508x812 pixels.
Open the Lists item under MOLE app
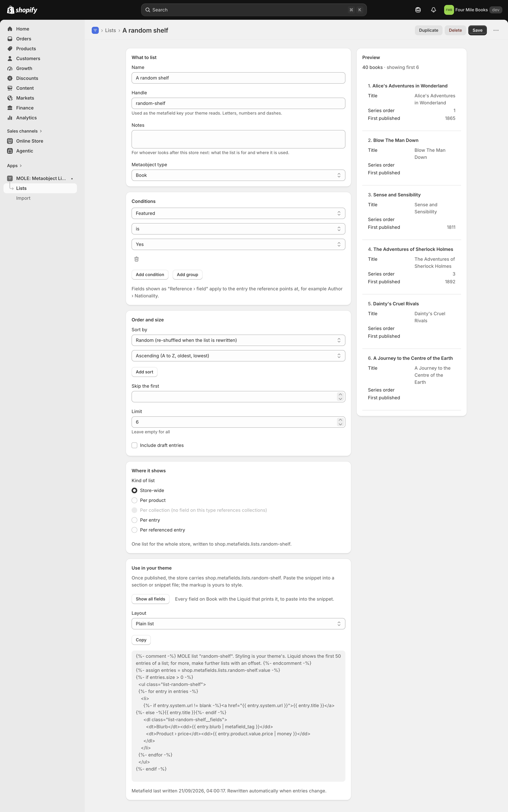click(x=40, y=188)
